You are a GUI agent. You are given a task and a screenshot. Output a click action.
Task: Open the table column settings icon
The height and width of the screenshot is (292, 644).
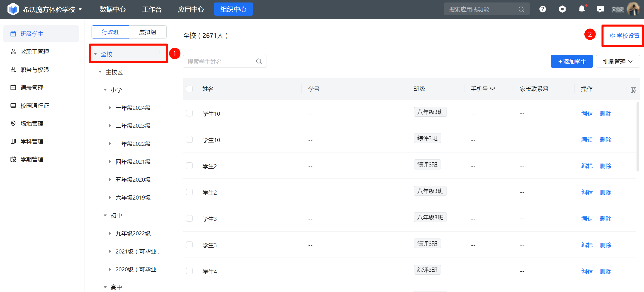(633, 90)
